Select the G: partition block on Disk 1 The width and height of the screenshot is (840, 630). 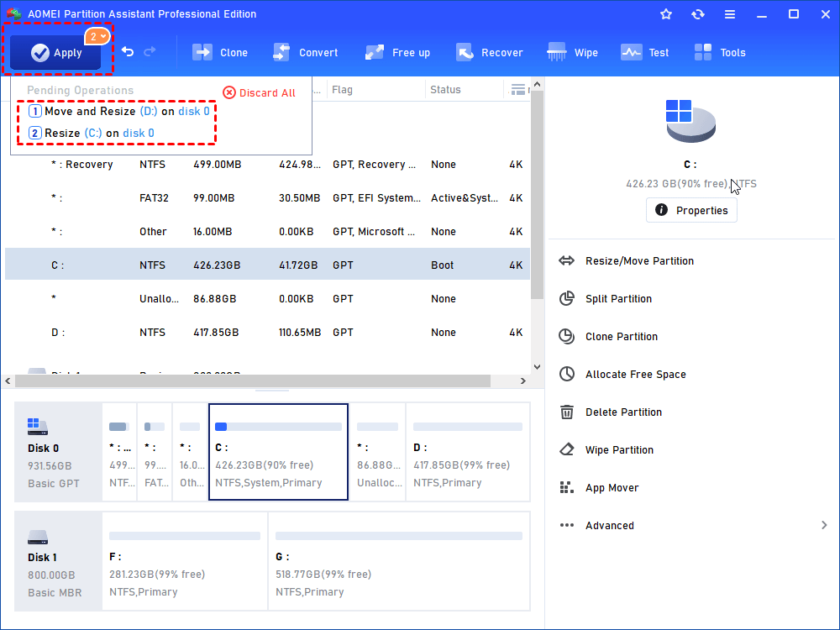pos(399,561)
